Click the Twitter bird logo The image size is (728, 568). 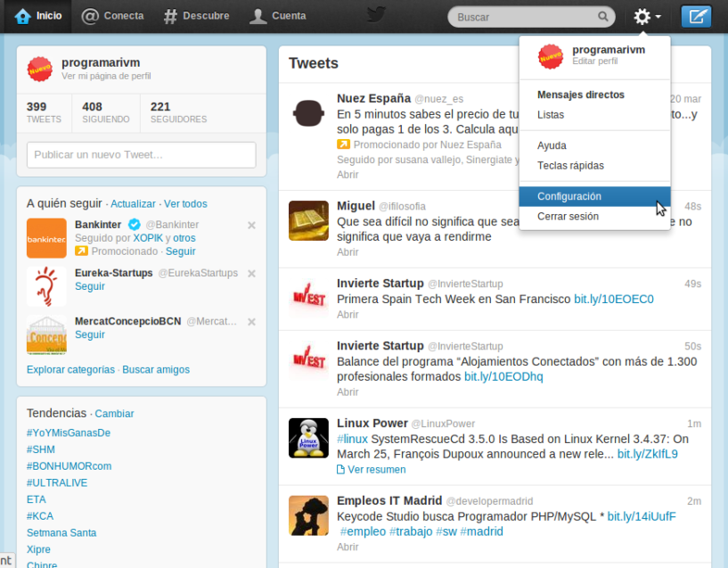coord(376,14)
